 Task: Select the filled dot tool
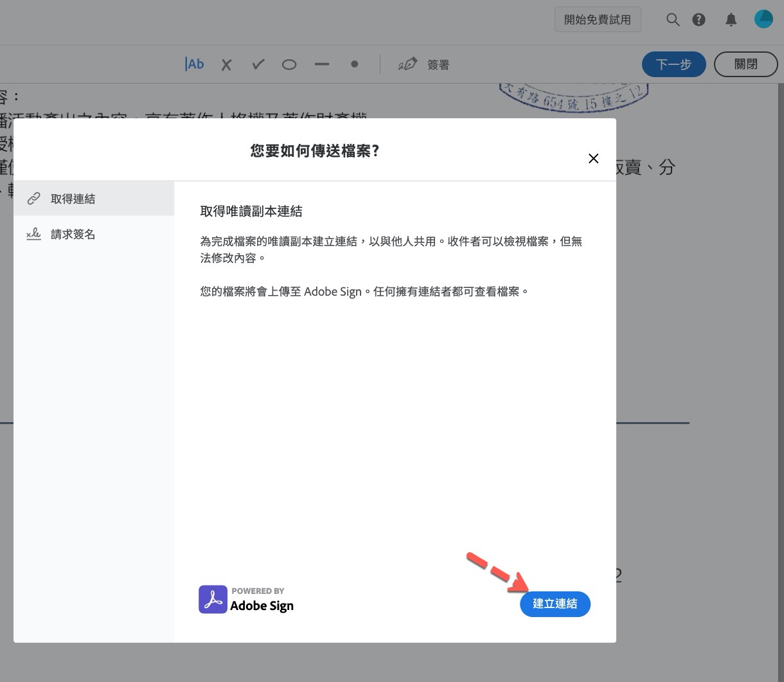pos(354,64)
